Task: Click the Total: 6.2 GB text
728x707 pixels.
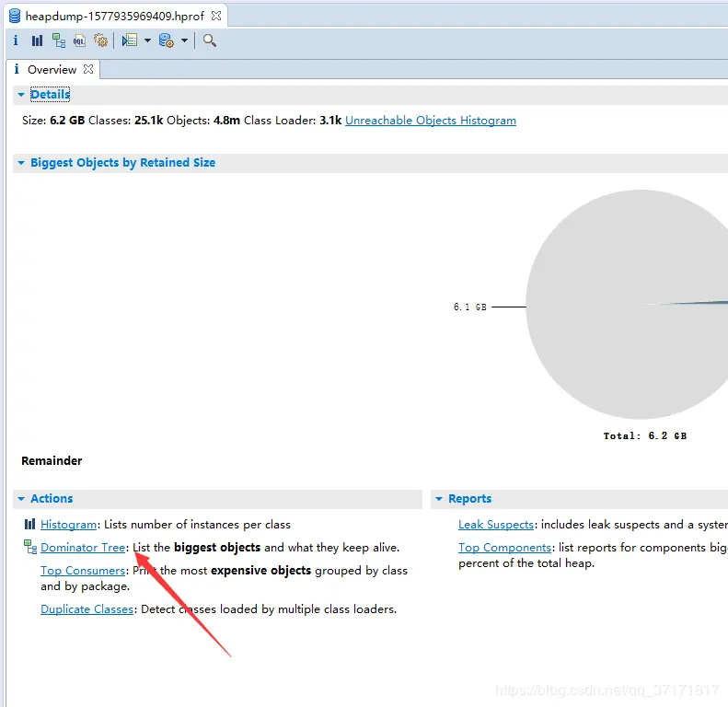Action: point(645,435)
